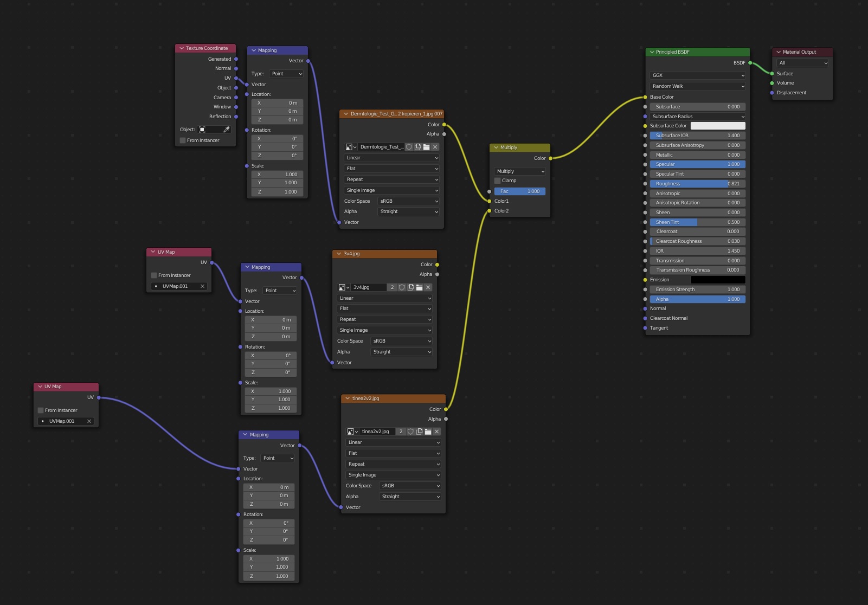Click Normal input socket on Principled BSDF
The image size is (868, 605).
pyautogui.click(x=645, y=308)
